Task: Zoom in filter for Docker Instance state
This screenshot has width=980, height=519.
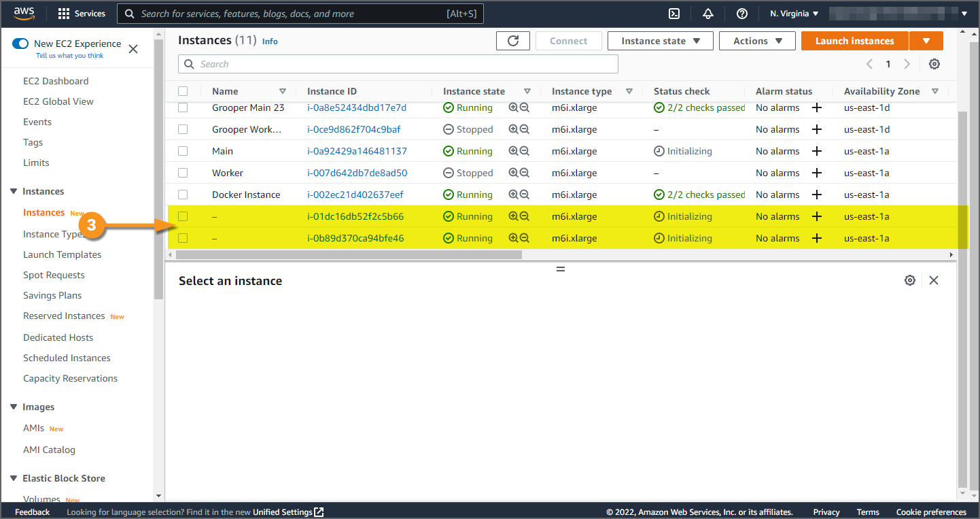Action: coord(513,195)
